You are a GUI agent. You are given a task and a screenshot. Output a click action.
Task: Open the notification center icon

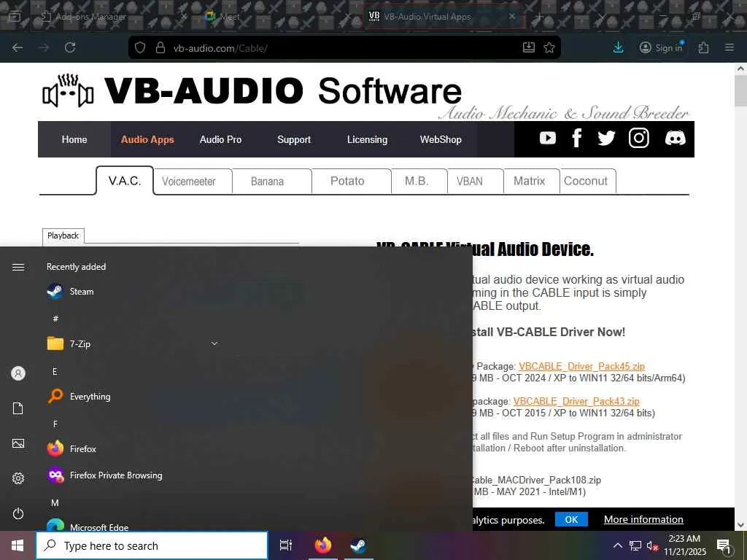click(724, 546)
